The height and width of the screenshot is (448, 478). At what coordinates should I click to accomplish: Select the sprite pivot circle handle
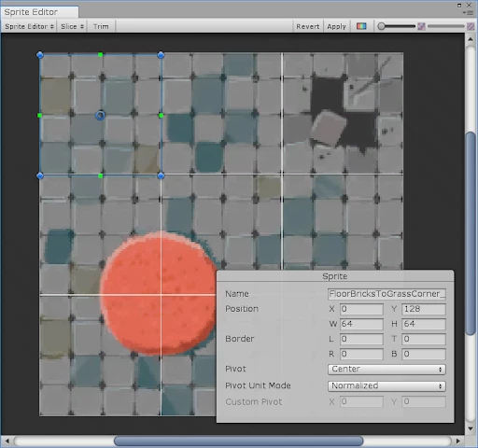click(100, 116)
